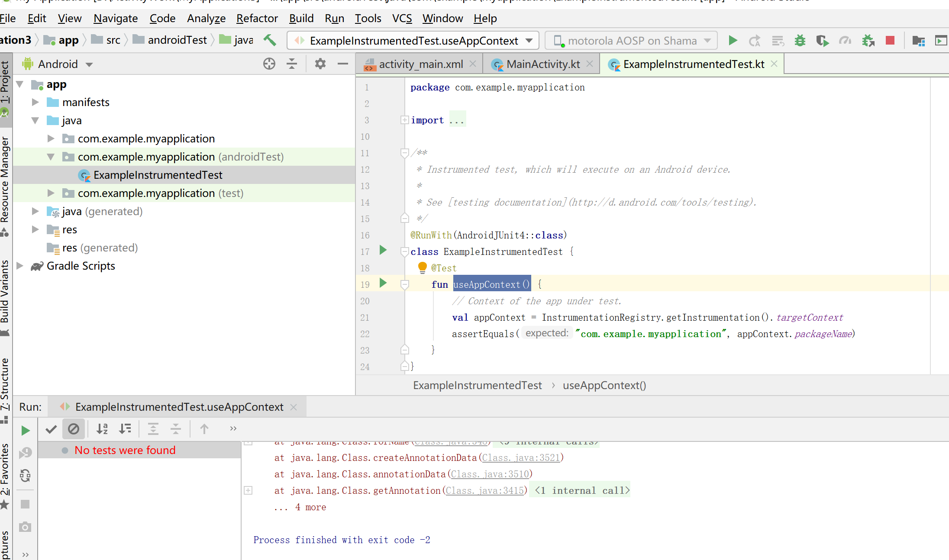Open the VCS menu
This screenshot has width=949, height=560.
[402, 18]
